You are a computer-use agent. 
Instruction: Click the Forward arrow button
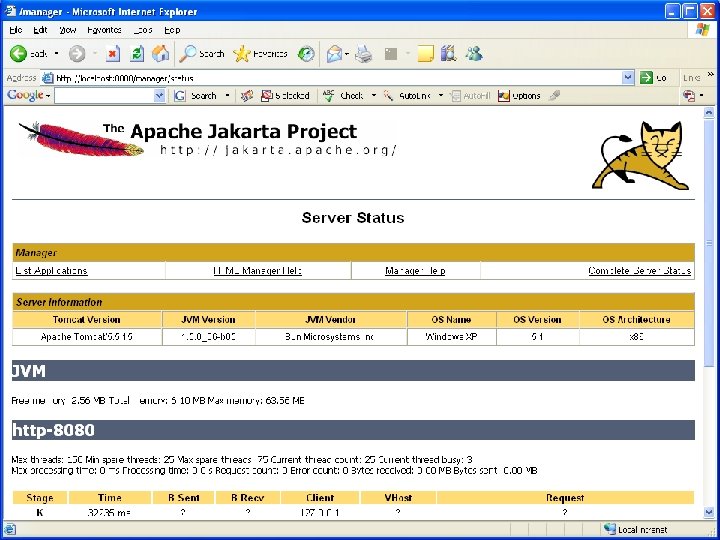pyautogui.click(x=77, y=54)
